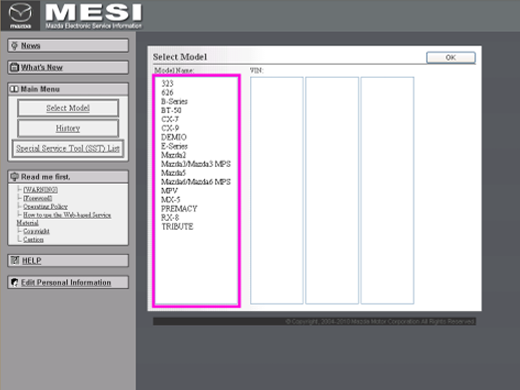The height and width of the screenshot is (390, 520).
Task: Click the News lightbulb icon
Action: tap(14, 46)
